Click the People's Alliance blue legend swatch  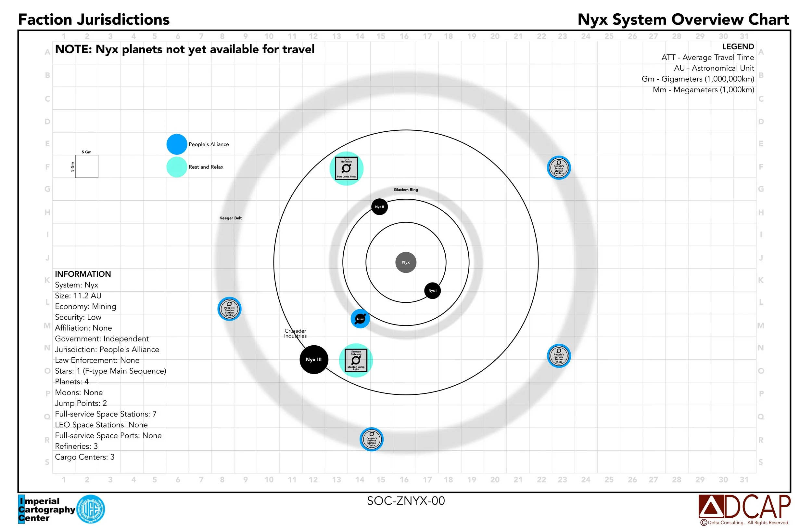click(177, 144)
